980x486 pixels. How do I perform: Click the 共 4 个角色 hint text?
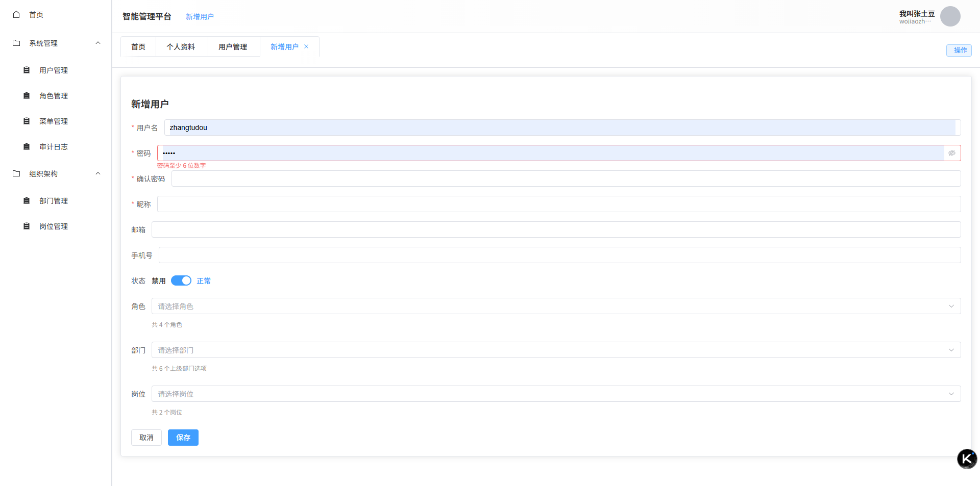tap(167, 325)
